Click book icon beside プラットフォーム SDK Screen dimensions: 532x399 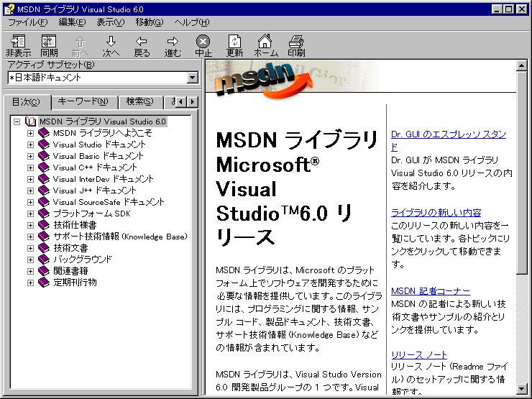pyautogui.click(x=44, y=214)
